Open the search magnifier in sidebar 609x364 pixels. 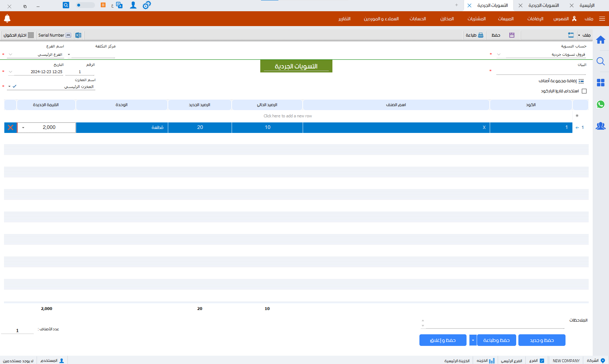point(601,62)
